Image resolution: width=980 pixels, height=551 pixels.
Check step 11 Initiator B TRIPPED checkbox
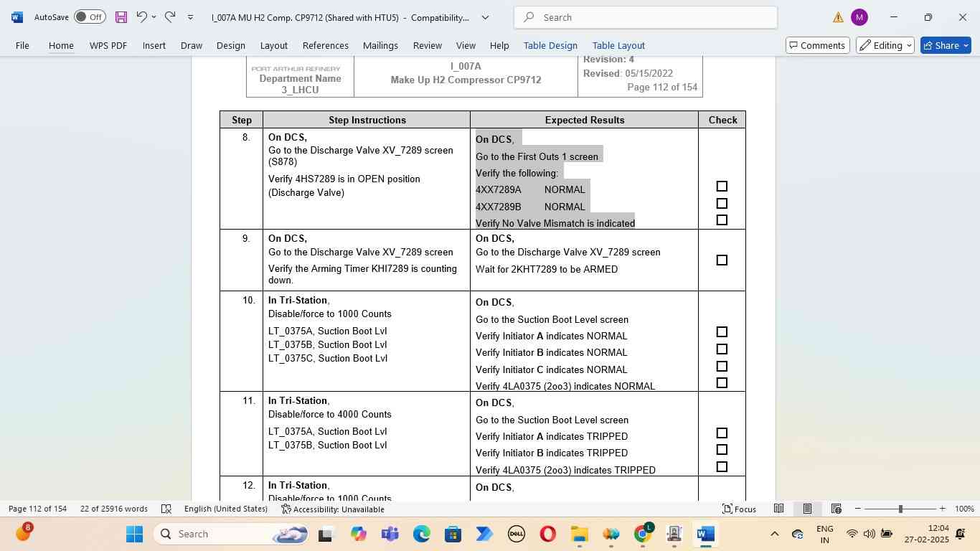coord(722,450)
